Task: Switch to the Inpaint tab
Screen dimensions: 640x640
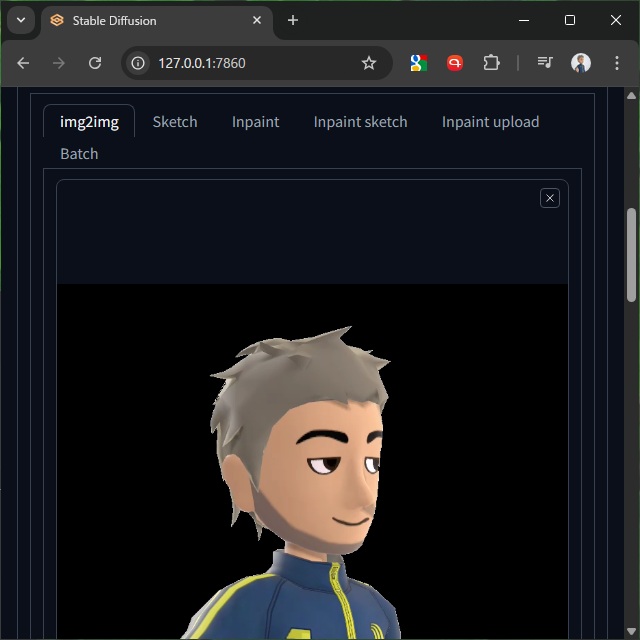Action: 255,122
